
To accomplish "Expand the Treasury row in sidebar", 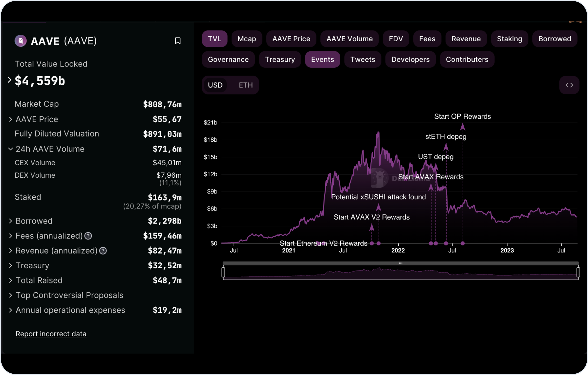I will pos(10,266).
